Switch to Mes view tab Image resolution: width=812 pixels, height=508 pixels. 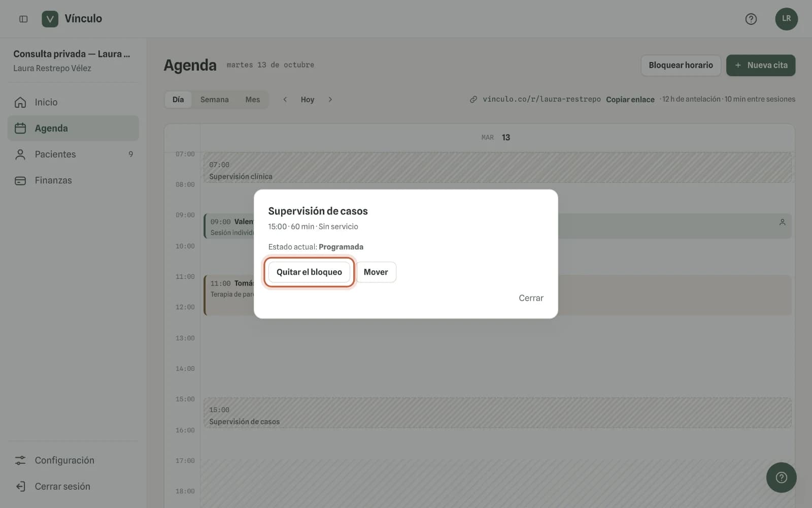(x=252, y=100)
